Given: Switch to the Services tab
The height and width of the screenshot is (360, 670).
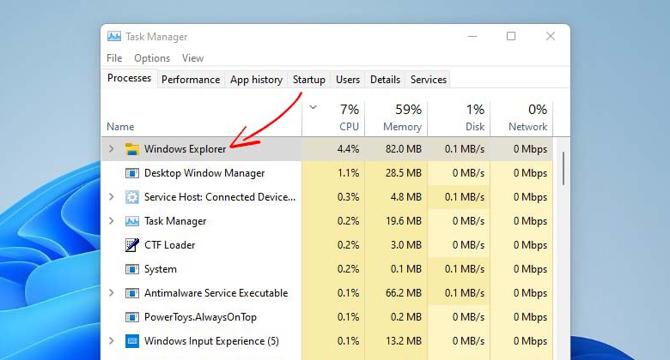Looking at the screenshot, I should pos(428,80).
